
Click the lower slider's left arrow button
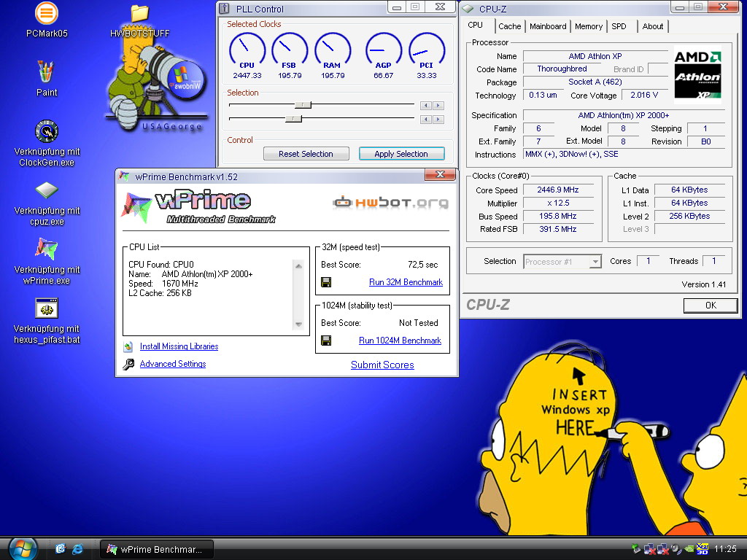click(426, 120)
